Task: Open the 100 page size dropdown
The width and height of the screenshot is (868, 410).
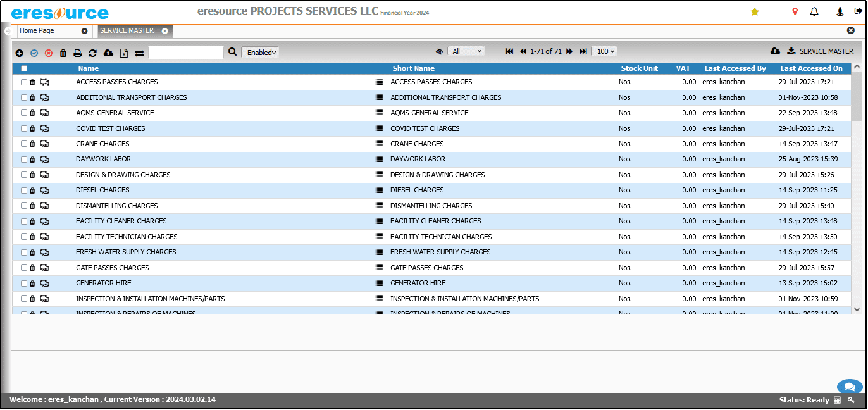Action: (604, 51)
